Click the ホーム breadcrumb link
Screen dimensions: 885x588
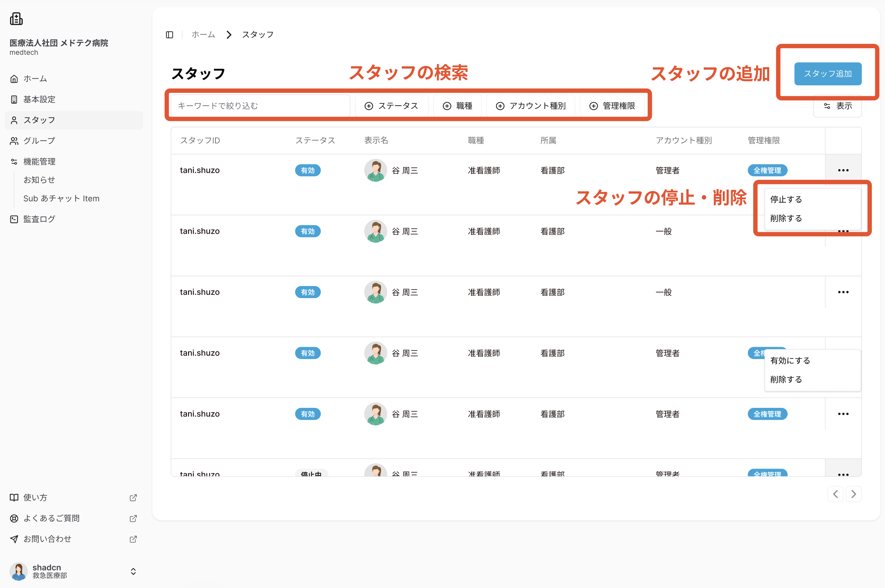pyautogui.click(x=203, y=34)
